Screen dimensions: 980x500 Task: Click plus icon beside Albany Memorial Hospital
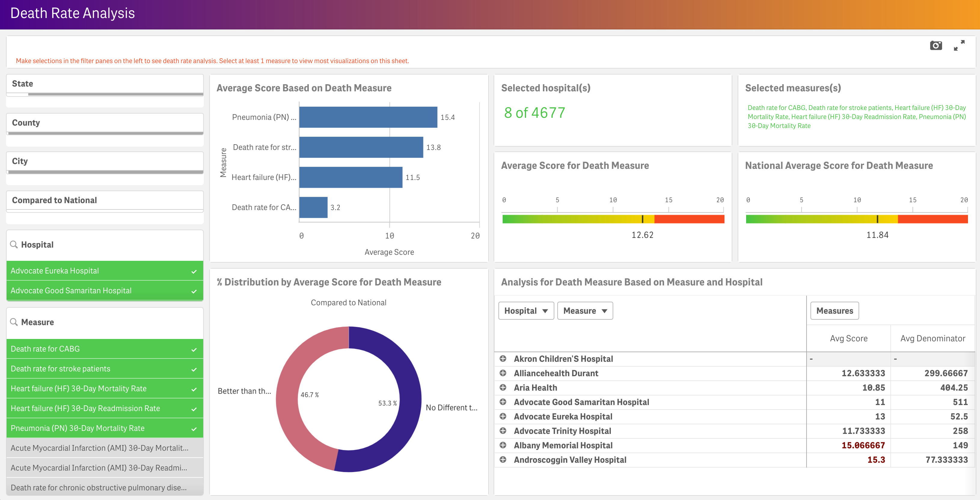(x=503, y=445)
